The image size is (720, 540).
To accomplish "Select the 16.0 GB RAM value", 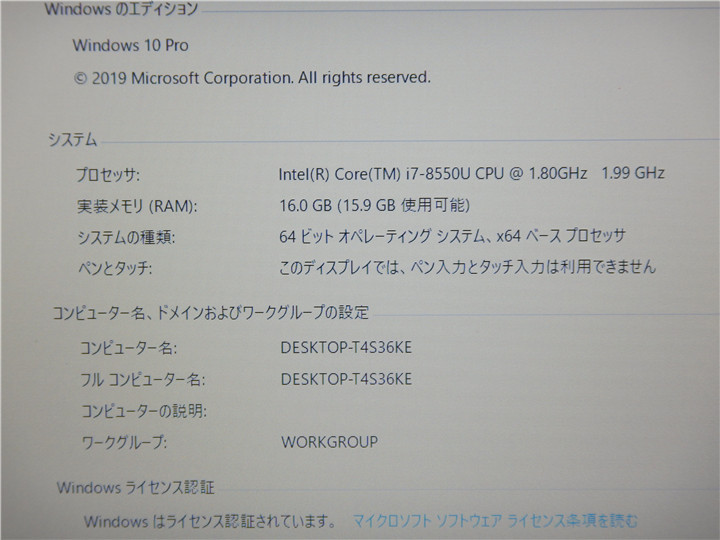I will pos(375,205).
